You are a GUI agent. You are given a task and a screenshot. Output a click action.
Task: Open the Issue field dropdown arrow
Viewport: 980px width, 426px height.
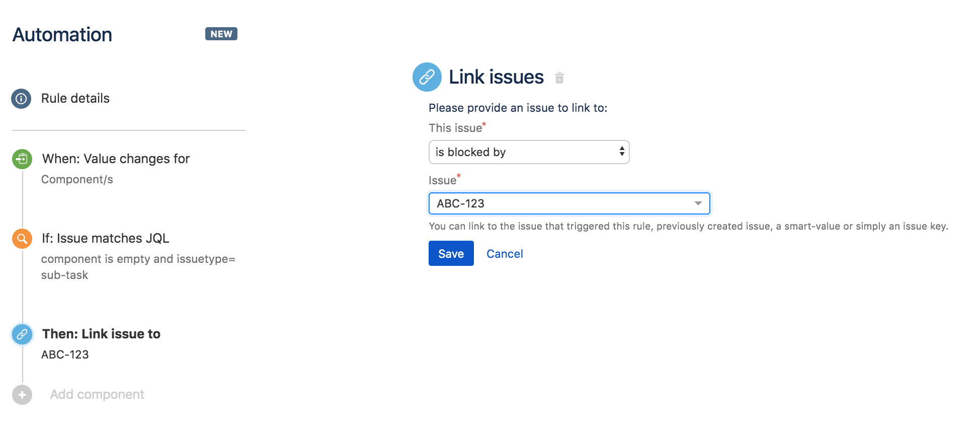click(698, 203)
